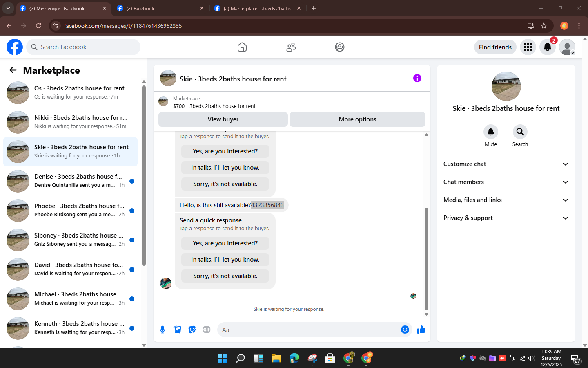The height and width of the screenshot is (368, 588).
Task: Switch to the (2) Facebook tab
Action: tap(160, 8)
